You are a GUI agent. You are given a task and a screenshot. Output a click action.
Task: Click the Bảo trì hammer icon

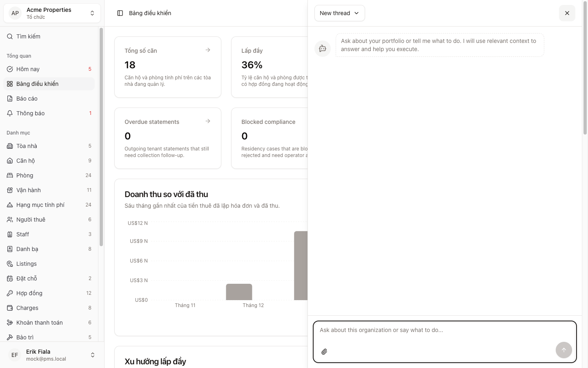tap(10, 337)
